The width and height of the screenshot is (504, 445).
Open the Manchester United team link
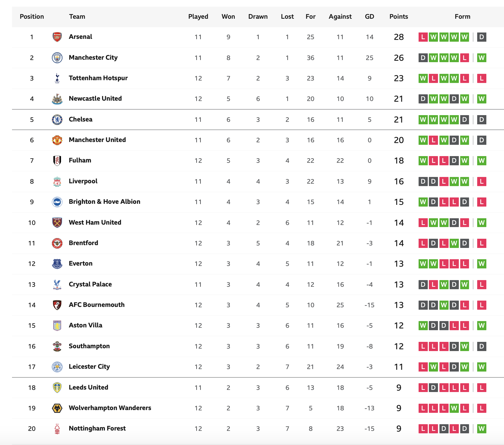tap(97, 140)
